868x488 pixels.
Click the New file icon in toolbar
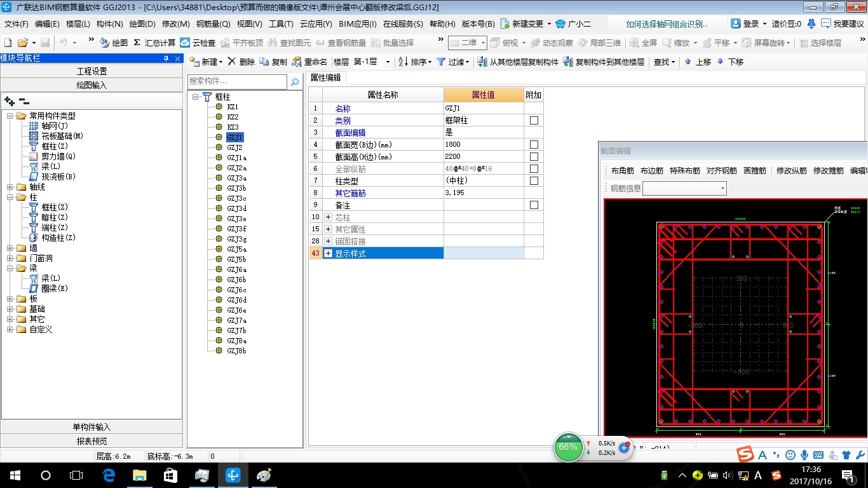pyautogui.click(x=8, y=43)
